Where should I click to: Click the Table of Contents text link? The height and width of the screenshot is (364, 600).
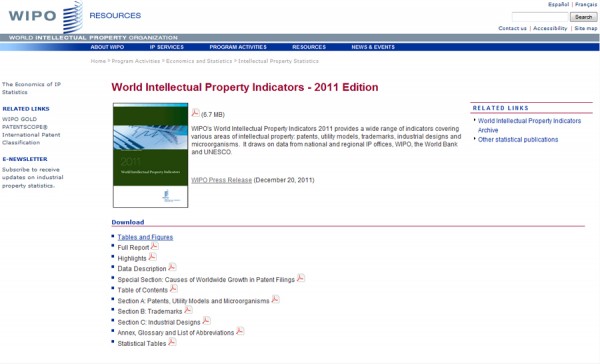click(143, 290)
